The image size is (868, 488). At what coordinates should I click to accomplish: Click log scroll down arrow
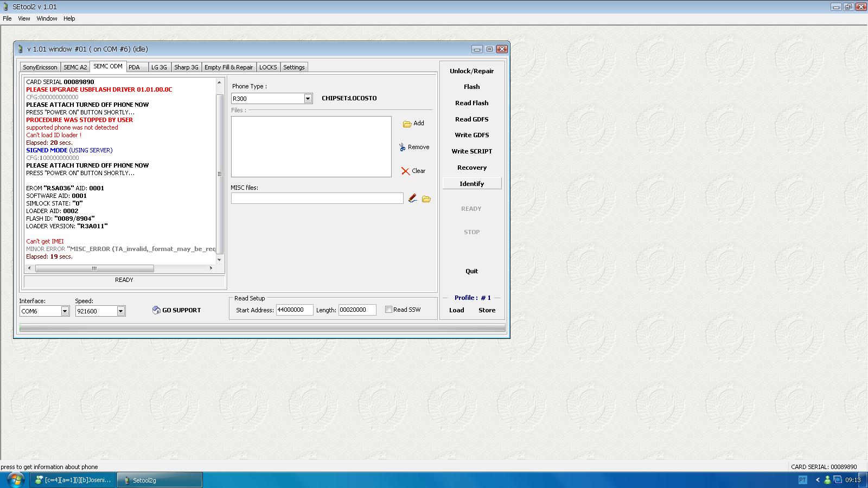click(220, 260)
